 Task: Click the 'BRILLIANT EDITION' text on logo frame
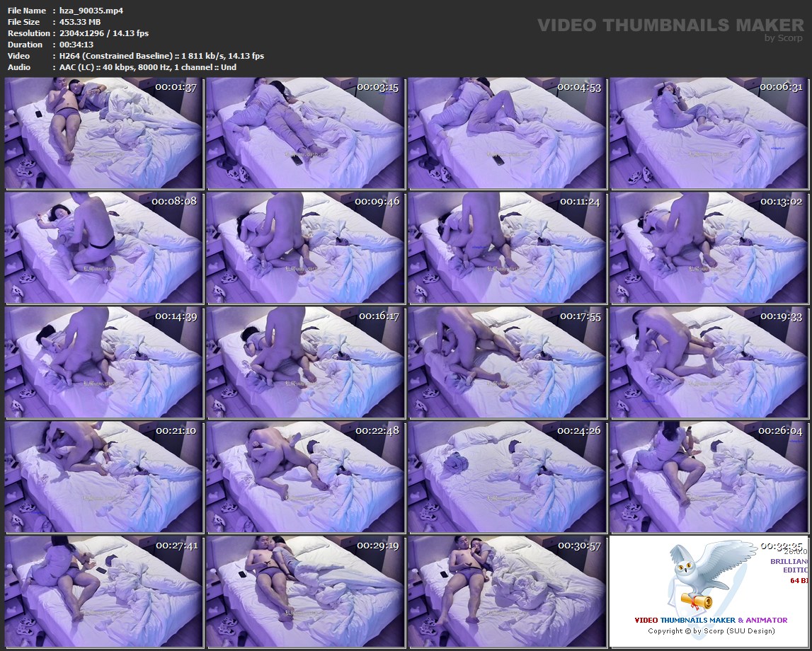tap(789, 565)
